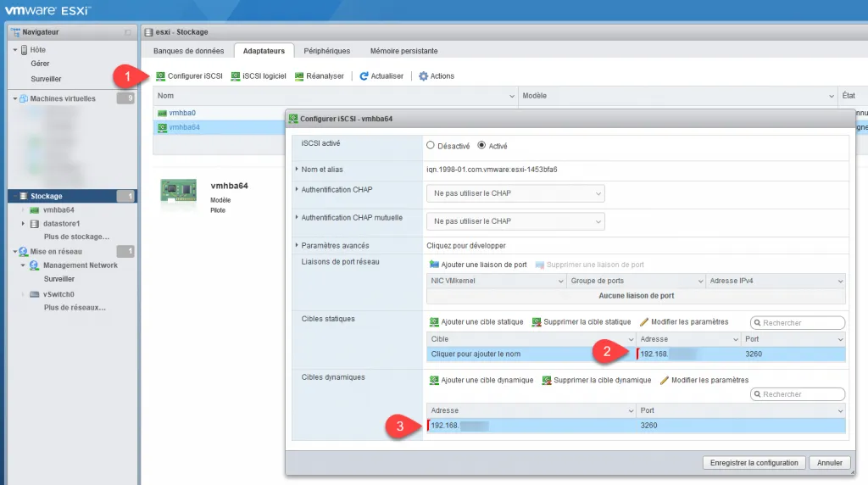Click the static targets Rechercher search field
This screenshot has height=485, width=868.
coord(801,323)
